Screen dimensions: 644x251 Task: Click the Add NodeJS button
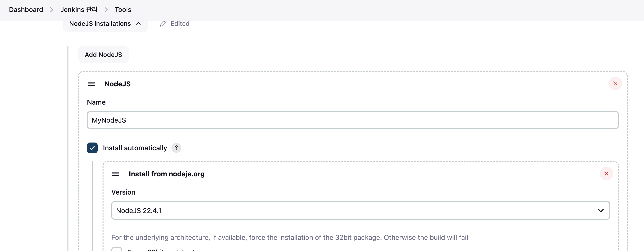click(x=103, y=54)
